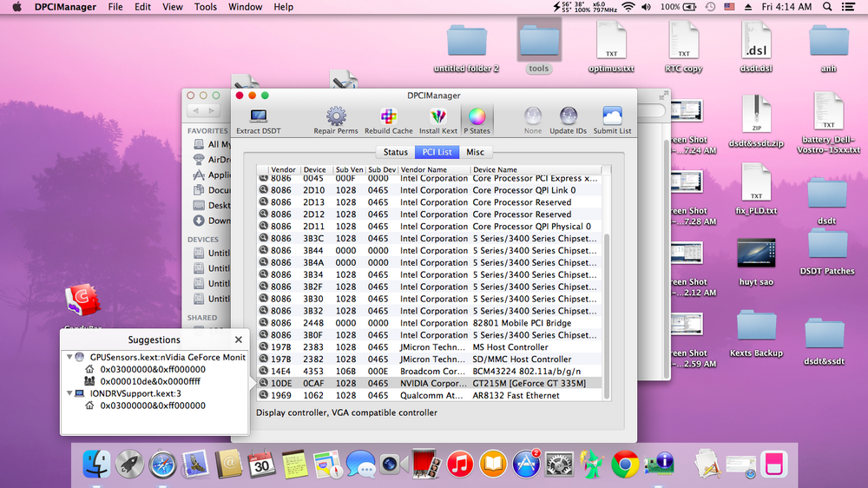Click the Finder window back arrow button
The image size is (868, 488).
pos(195,111)
